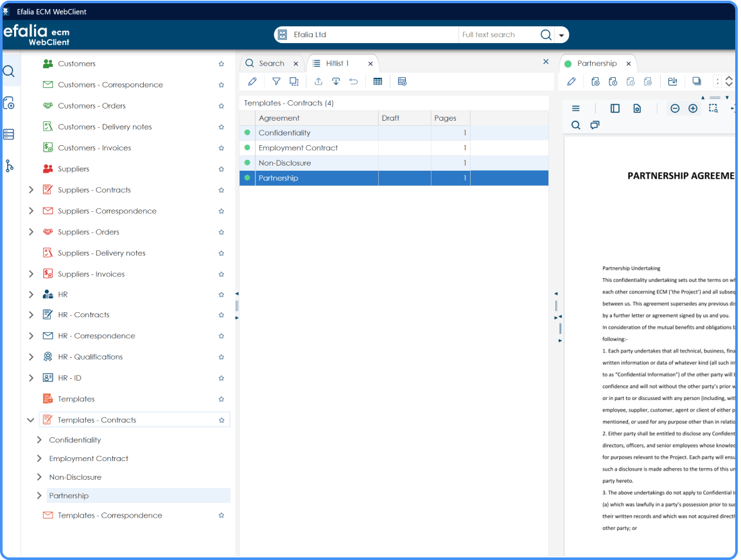Zoom out on the Partnership document preview

point(674,108)
